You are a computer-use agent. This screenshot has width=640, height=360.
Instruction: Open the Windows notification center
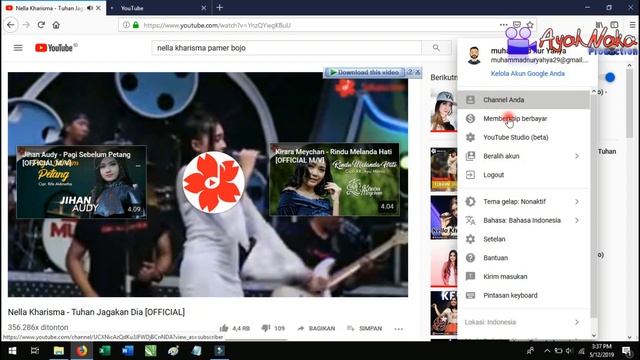point(627,351)
